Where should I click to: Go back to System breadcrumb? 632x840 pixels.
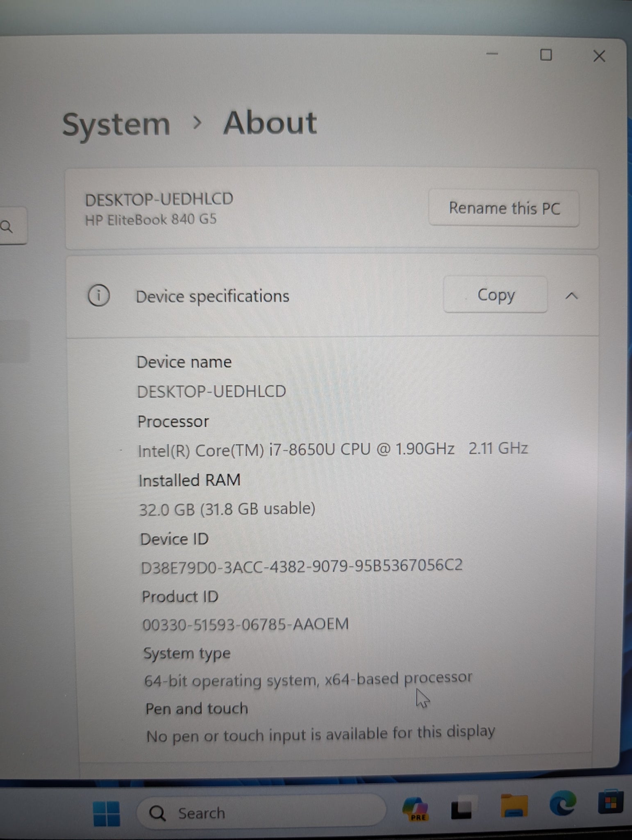(116, 124)
